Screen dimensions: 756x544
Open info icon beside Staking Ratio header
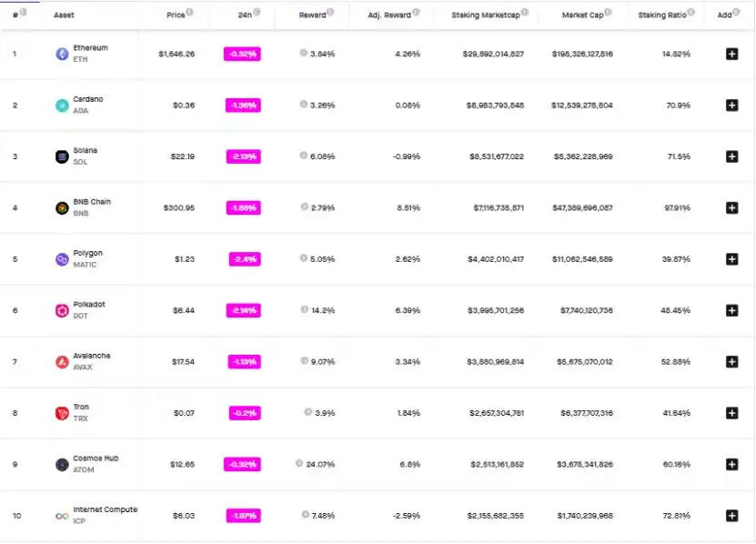pyautogui.click(x=690, y=12)
